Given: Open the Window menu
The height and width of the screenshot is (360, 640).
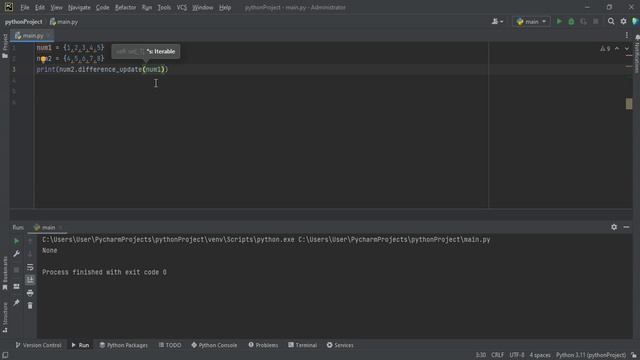Looking at the screenshot, I should click(x=202, y=7).
